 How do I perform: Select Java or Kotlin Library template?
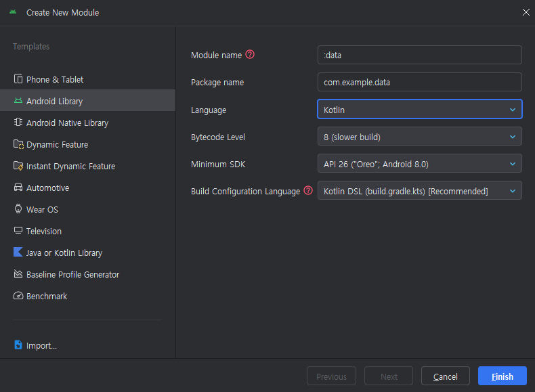click(x=87, y=253)
